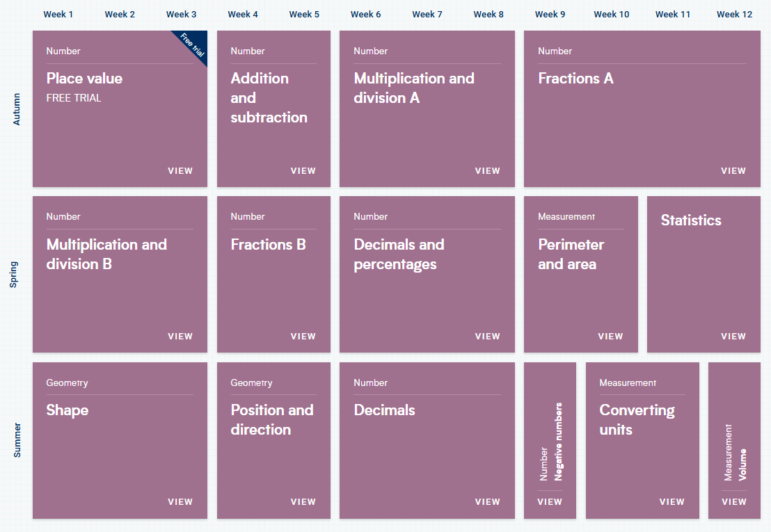
Task: Open the Shape geometry block title
Action: 67,410
